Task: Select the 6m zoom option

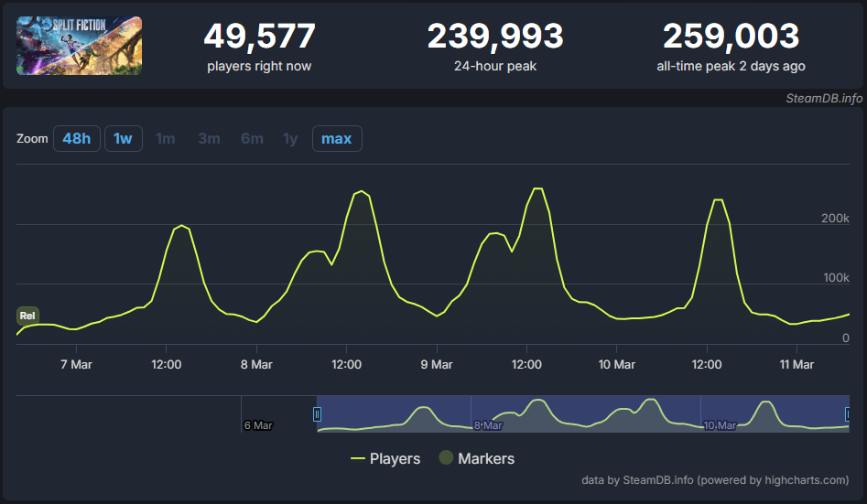Action: tap(252, 138)
